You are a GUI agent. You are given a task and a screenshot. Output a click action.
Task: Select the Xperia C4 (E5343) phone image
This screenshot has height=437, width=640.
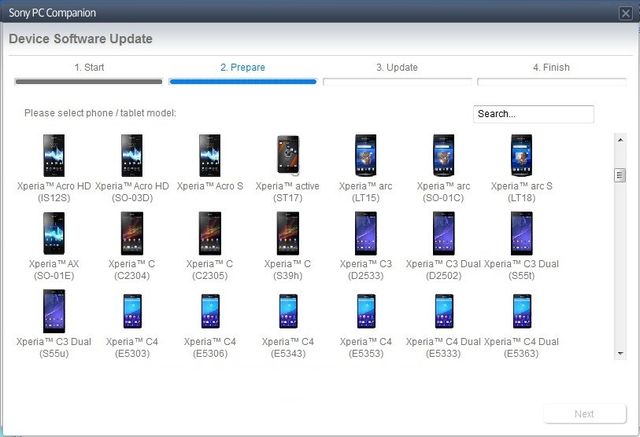(x=289, y=311)
